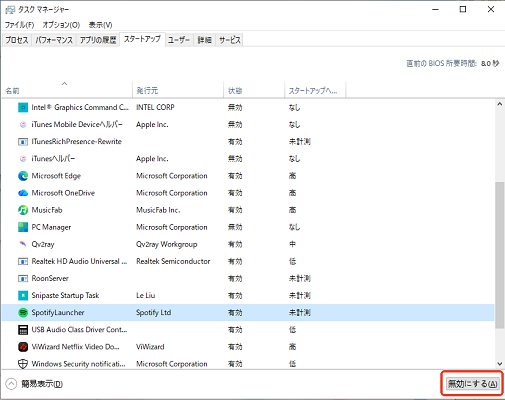Collapse to simple view with 簡易表示 chevron
Viewport: 505px width, 400px height.
[11, 384]
